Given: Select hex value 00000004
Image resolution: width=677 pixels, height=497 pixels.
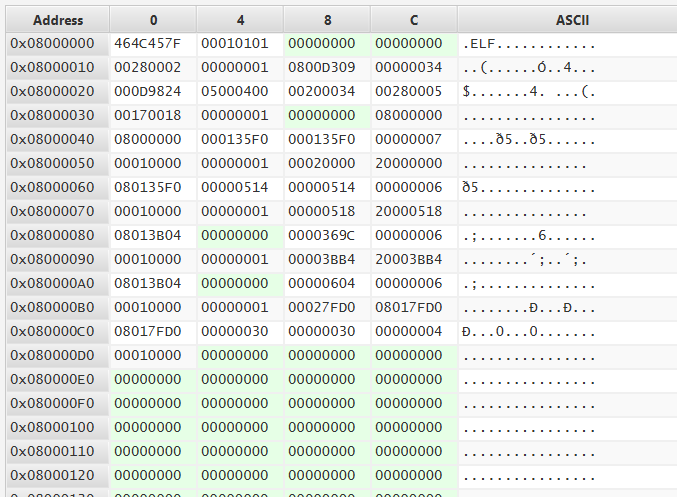Looking at the screenshot, I should click(x=414, y=331).
